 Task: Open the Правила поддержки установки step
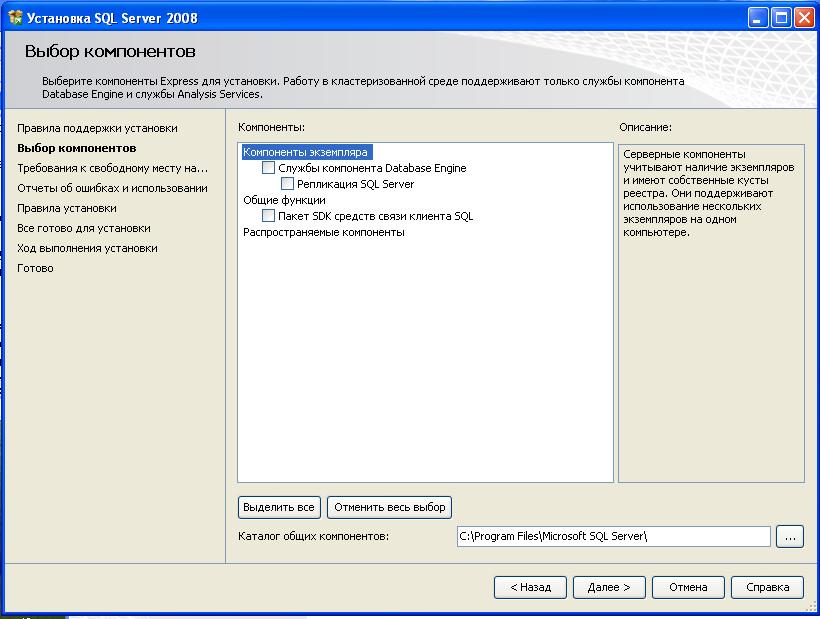point(97,128)
